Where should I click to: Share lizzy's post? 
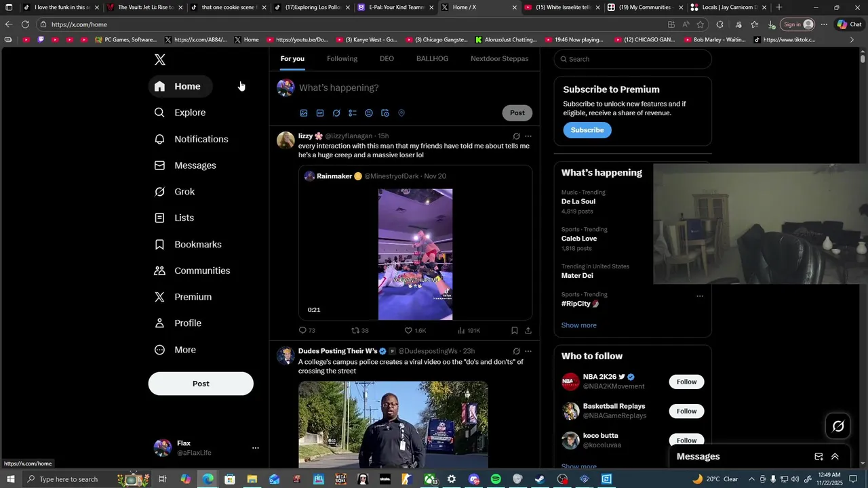click(528, 331)
